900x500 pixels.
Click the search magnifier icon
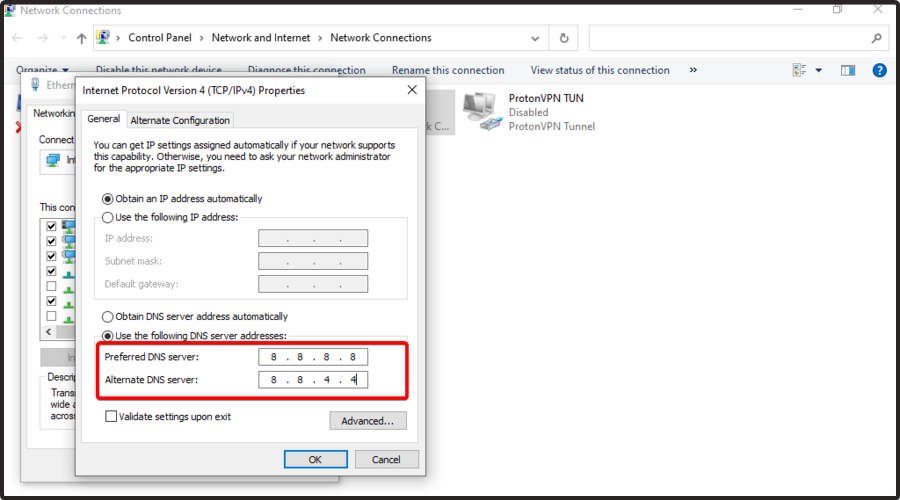[877, 38]
